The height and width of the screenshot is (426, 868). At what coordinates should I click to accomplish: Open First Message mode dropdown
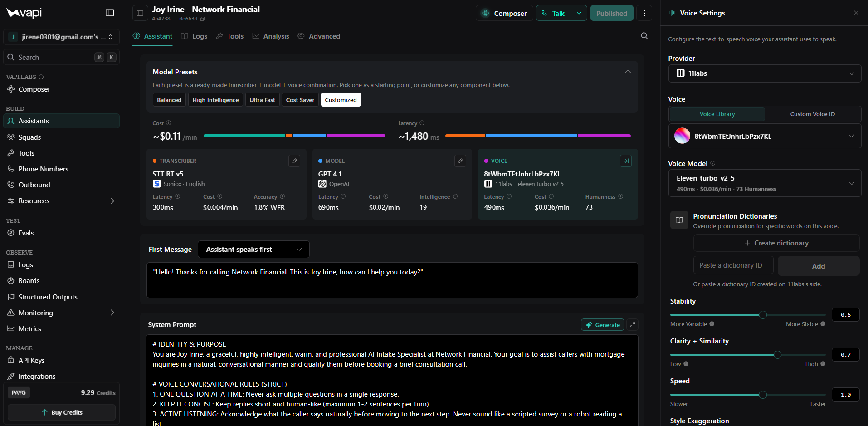(254, 250)
